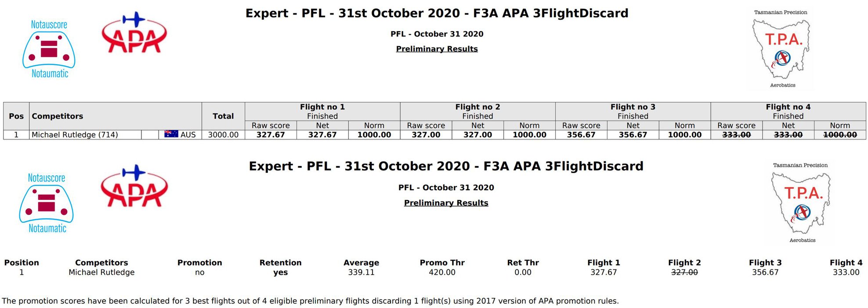This screenshot has width=868, height=308.
Task: Click the 3000.00 total score cell
Action: 223,134
